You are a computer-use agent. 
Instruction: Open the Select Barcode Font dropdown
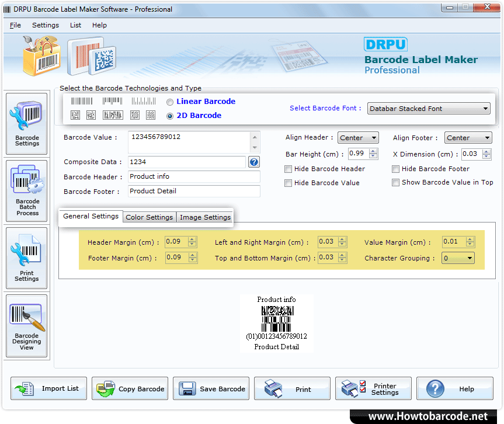click(x=429, y=109)
